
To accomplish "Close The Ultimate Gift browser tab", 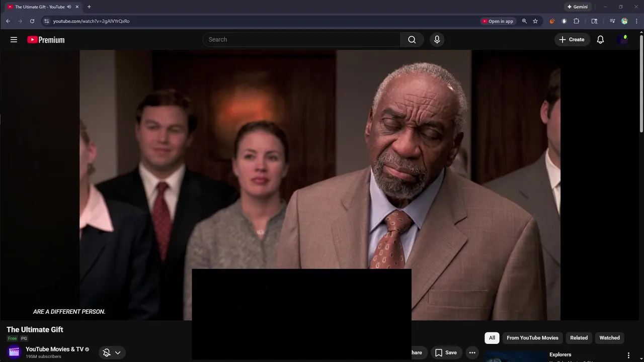I will [77, 7].
